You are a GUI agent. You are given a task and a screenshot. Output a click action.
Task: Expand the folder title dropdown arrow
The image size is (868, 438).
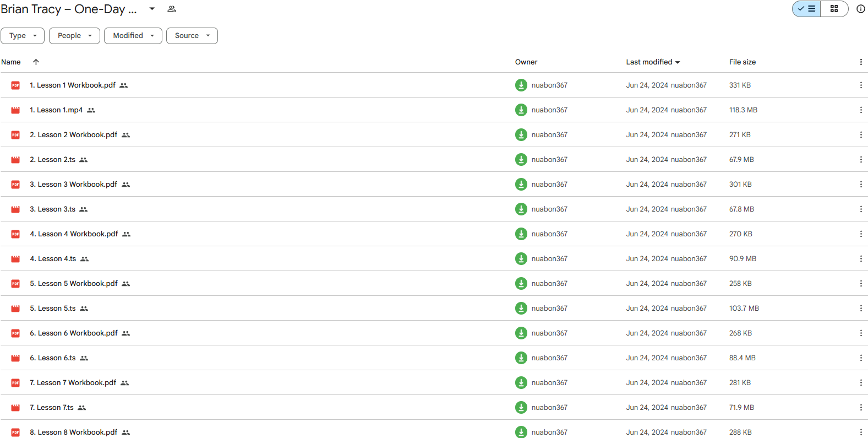click(x=152, y=9)
